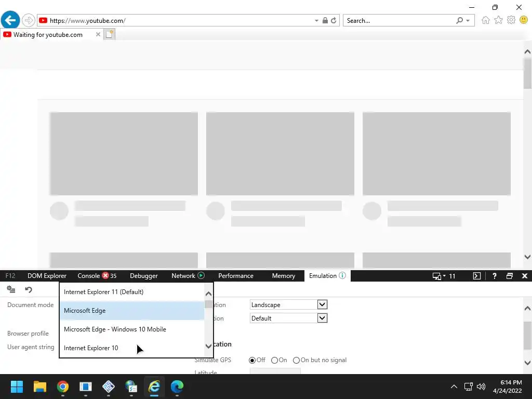532x399 pixels.
Task: Select Internet Explorer 11 (Default) option
Action: (x=132, y=292)
